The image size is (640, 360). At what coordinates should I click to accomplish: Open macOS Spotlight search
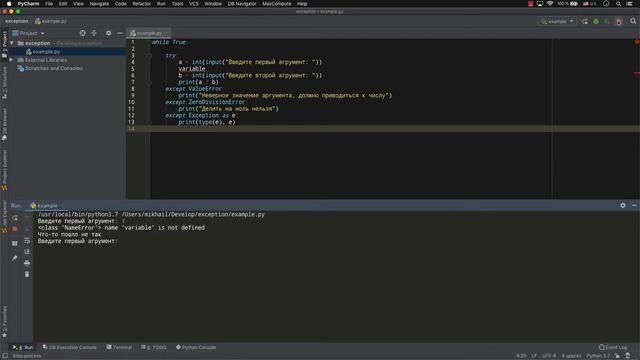[x=618, y=4]
